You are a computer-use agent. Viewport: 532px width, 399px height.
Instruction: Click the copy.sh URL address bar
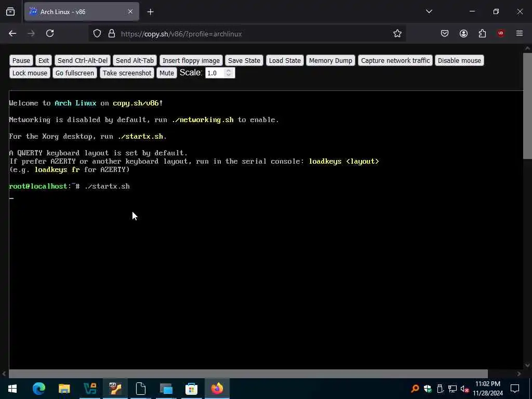coord(181,34)
